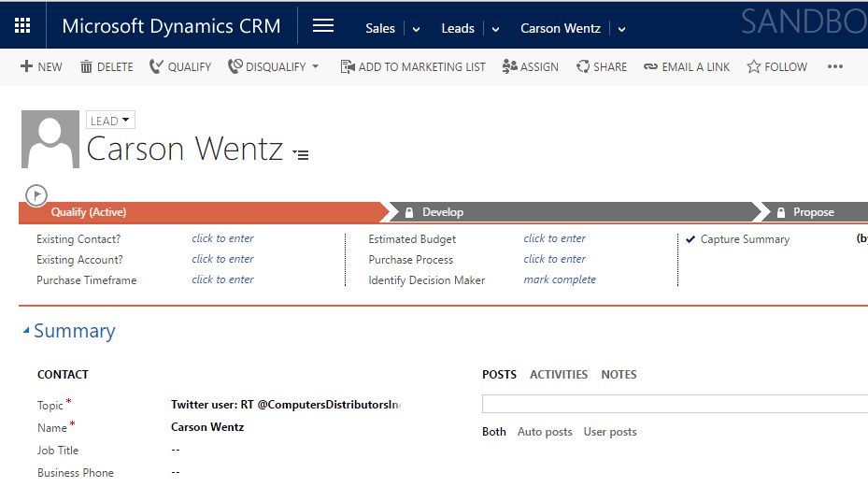868x487 pixels.
Task: Click the FOLLOW star icon
Action: click(753, 66)
